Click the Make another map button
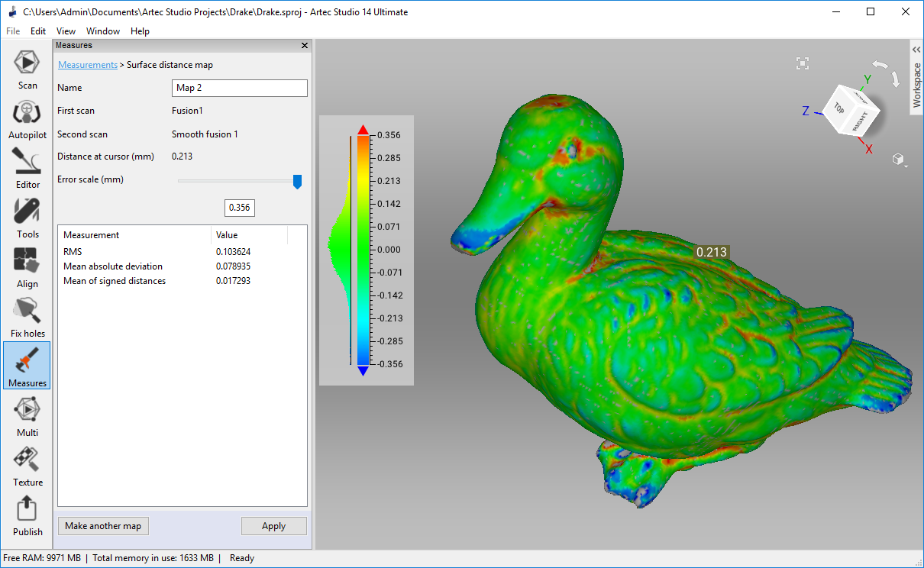The image size is (924, 568). 103,526
